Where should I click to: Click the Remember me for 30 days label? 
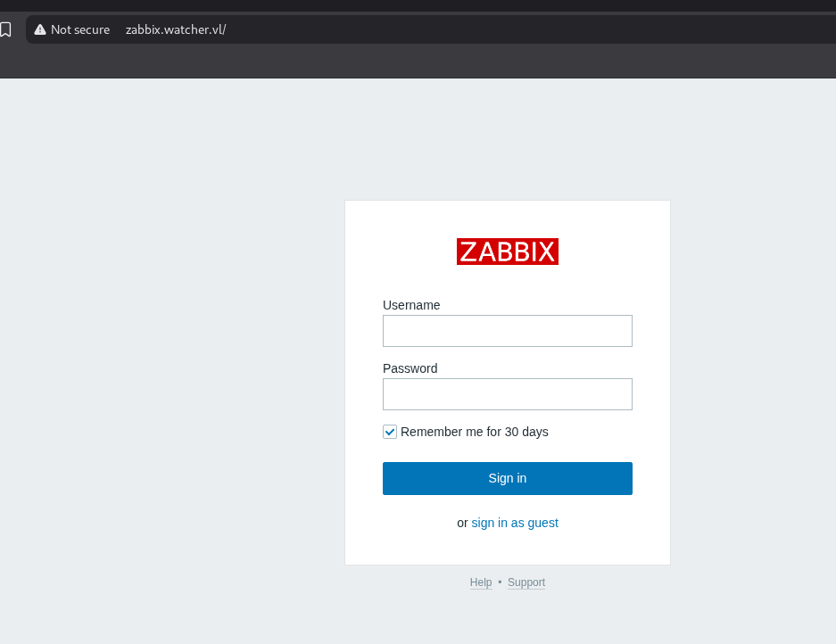point(474,432)
